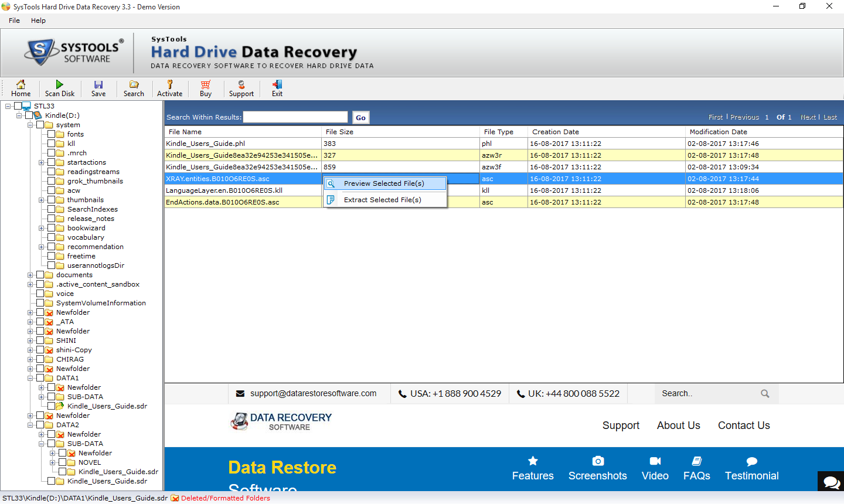844x504 pixels.
Task: Open the Video camera icon
Action: point(655,461)
